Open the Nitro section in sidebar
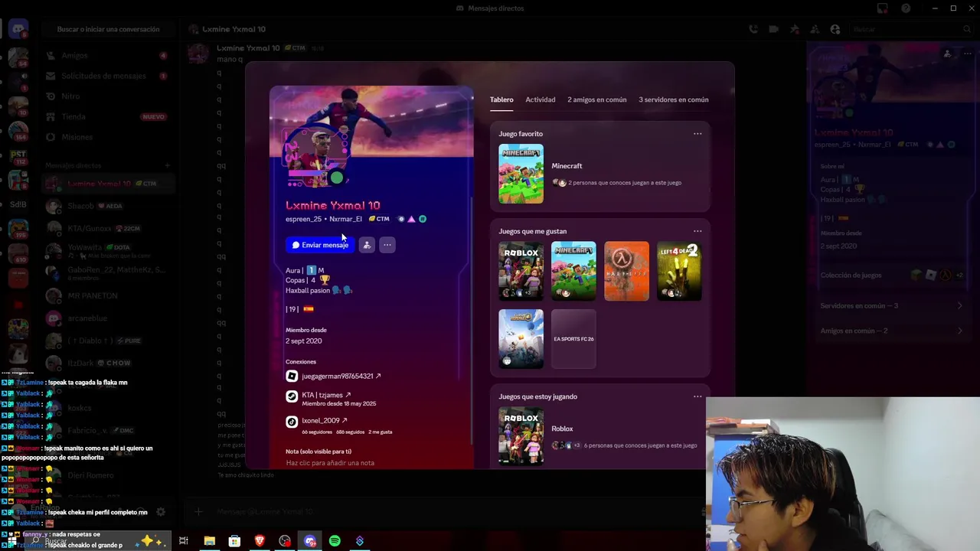 pos(107,96)
